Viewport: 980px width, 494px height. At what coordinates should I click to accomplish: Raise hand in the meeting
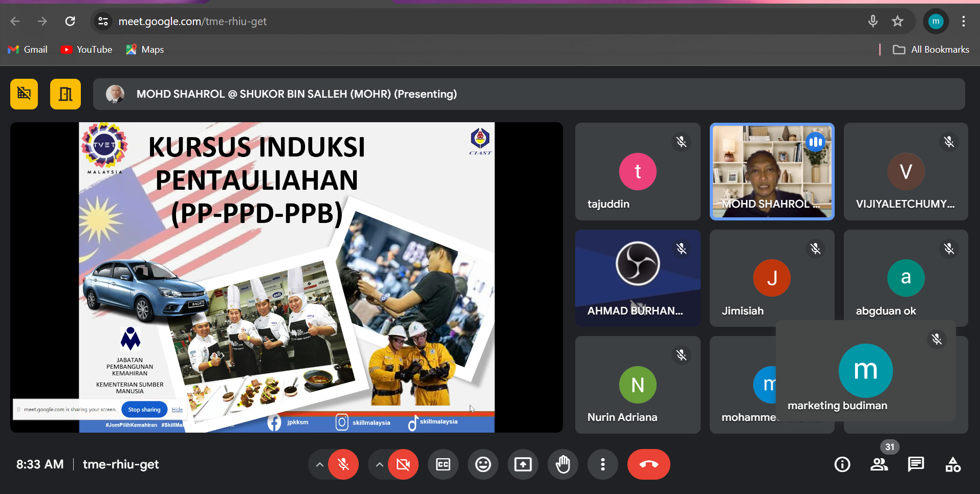(x=563, y=464)
